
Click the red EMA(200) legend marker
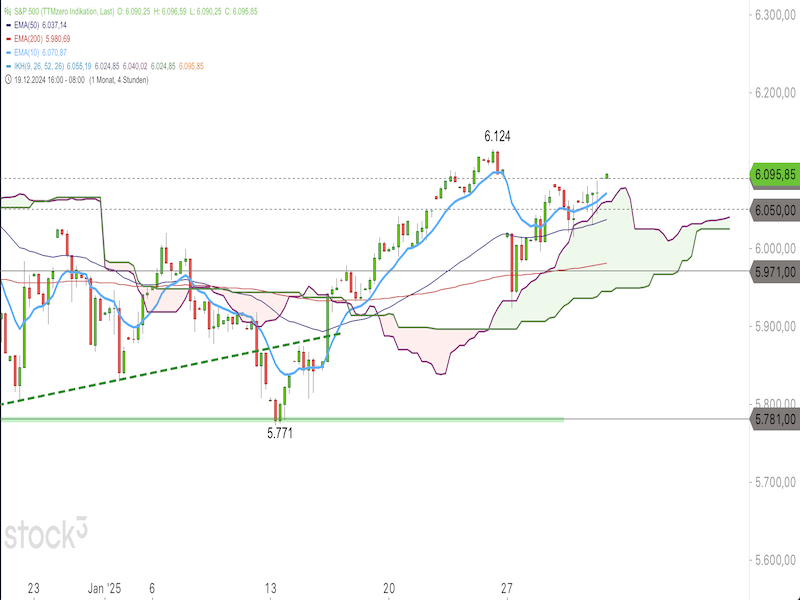[8, 39]
